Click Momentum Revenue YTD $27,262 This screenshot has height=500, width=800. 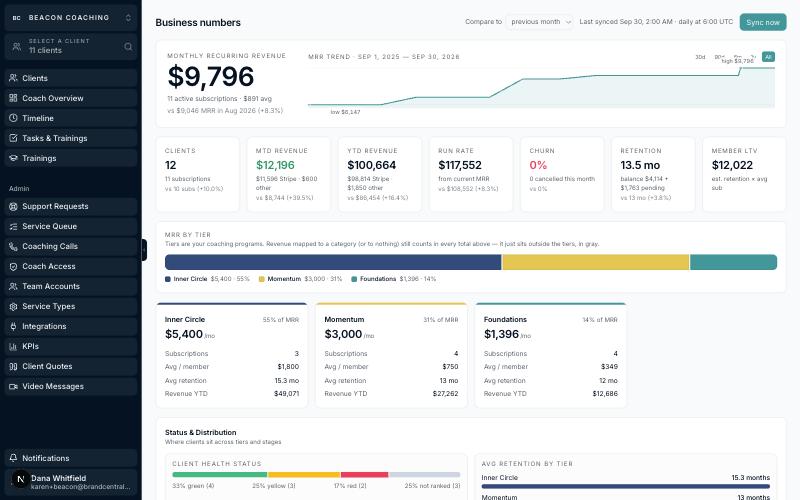(x=445, y=394)
